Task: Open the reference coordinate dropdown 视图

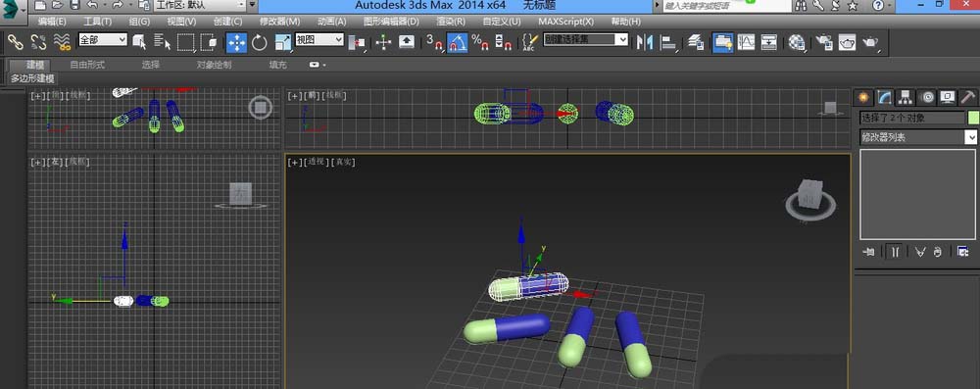Action: (319, 39)
